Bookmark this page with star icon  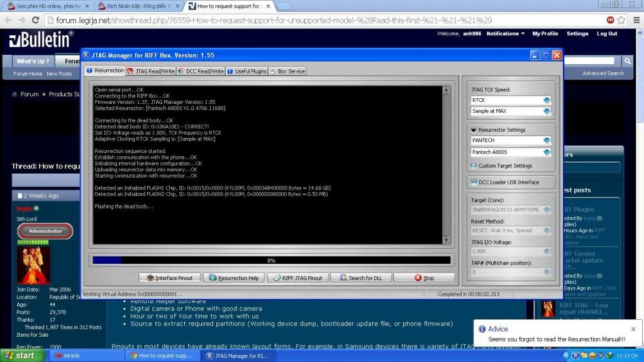coord(621,20)
